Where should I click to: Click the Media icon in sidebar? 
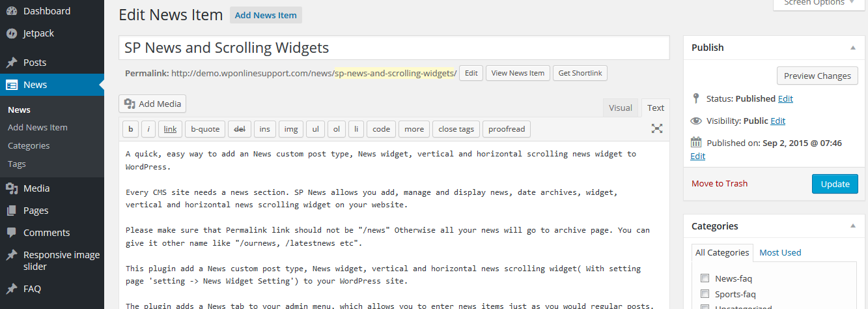coord(12,188)
